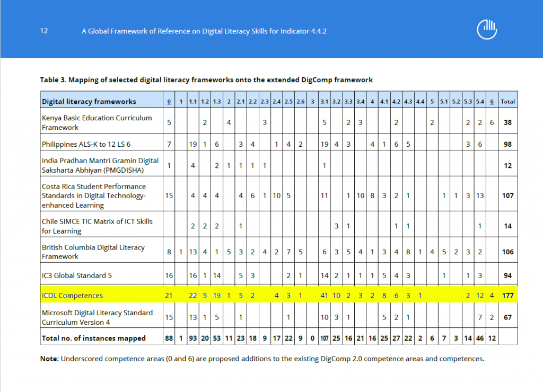Select page number 12 in the header
This screenshot has width=543, height=392.
44,31
